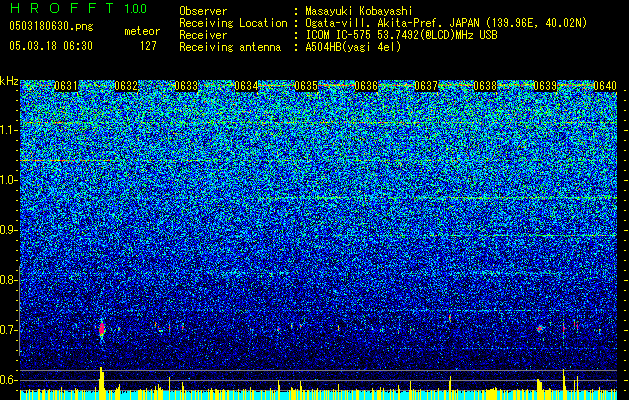
Task: Click the Receiving Location label
Action: pyautogui.click(x=233, y=23)
